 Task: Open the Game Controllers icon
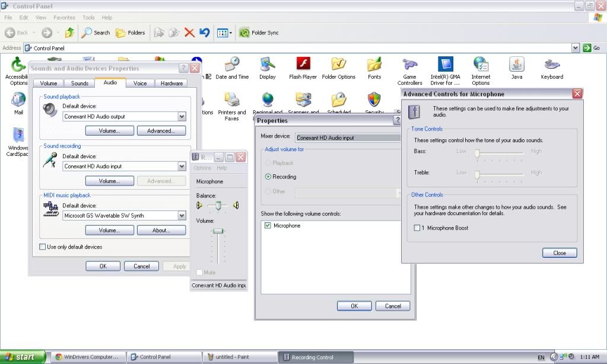coord(409,71)
